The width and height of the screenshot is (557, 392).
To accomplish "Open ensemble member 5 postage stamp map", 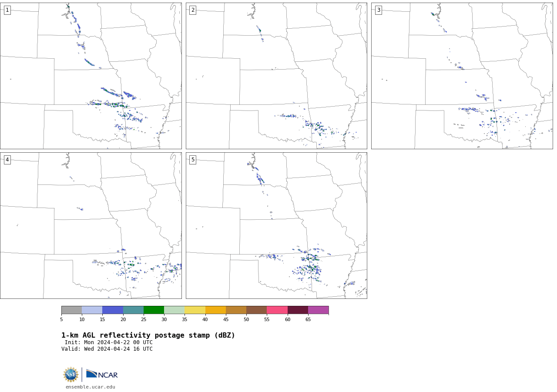I will coord(276,225).
